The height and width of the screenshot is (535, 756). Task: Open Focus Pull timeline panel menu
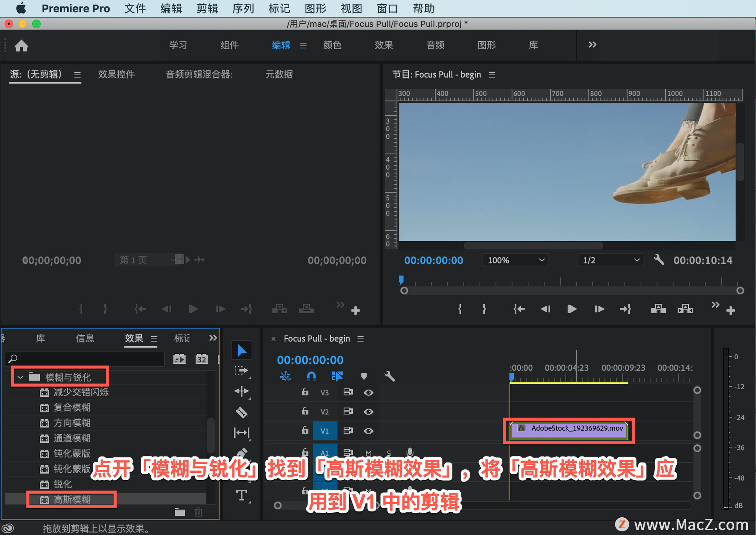pyautogui.click(x=360, y=338)
